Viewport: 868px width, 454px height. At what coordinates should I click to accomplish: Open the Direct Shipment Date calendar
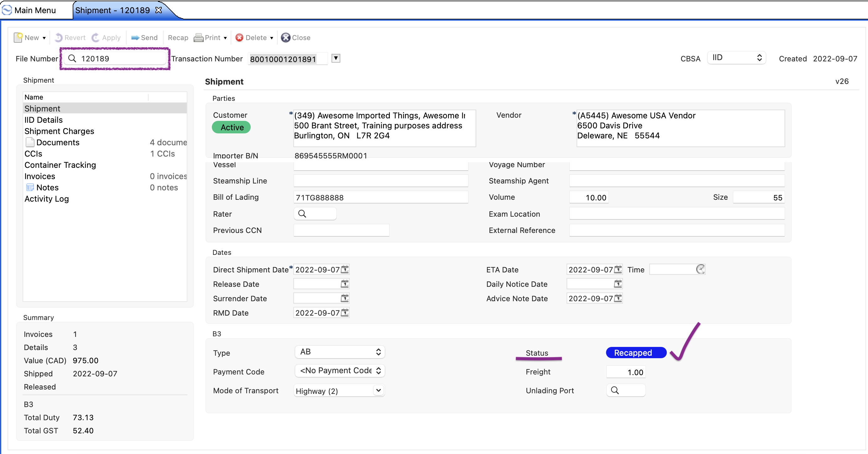(x=345, y=269)
